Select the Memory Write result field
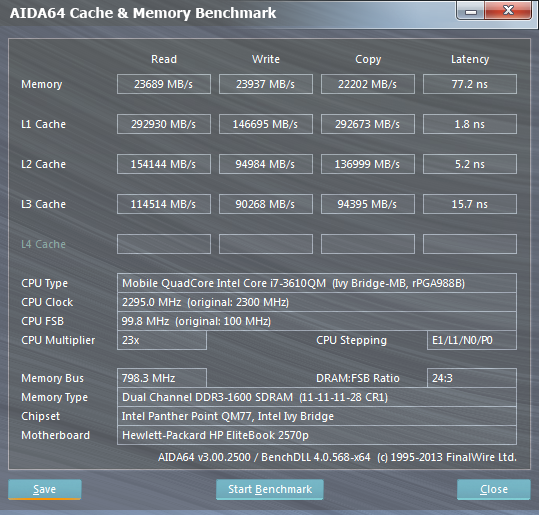 pos(266,84)
